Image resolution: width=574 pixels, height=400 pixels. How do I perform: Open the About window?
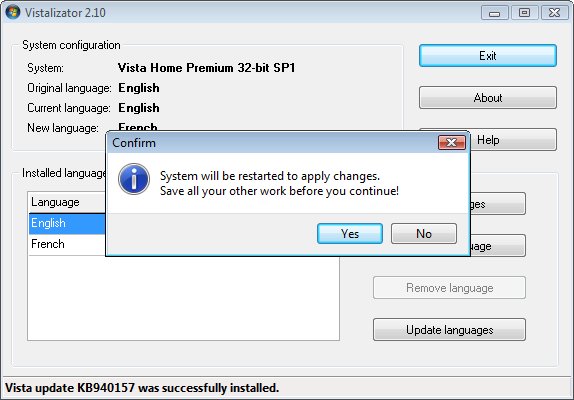[x=488, y=98]
